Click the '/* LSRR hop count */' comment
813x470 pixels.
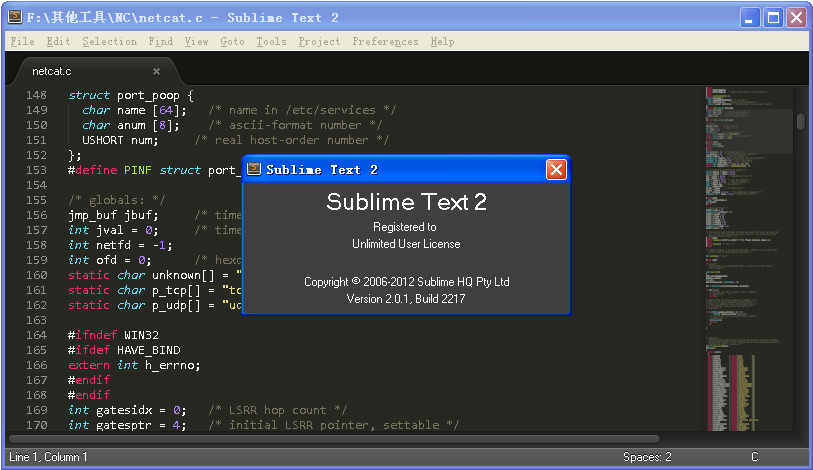[x=278, y=410]
